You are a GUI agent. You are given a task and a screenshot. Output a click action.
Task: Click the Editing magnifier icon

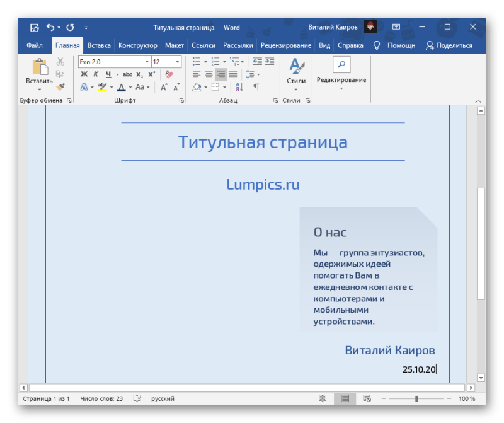click(341, 64)
